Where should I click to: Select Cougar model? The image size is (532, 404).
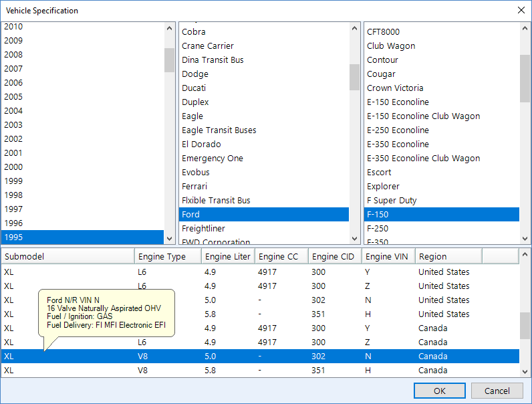point(442,74)
